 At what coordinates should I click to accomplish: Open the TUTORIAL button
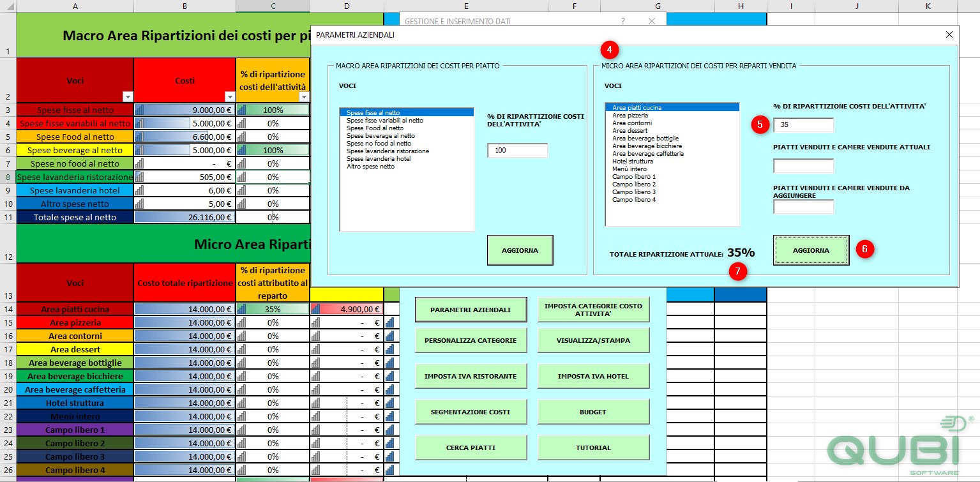click(593, 448)
